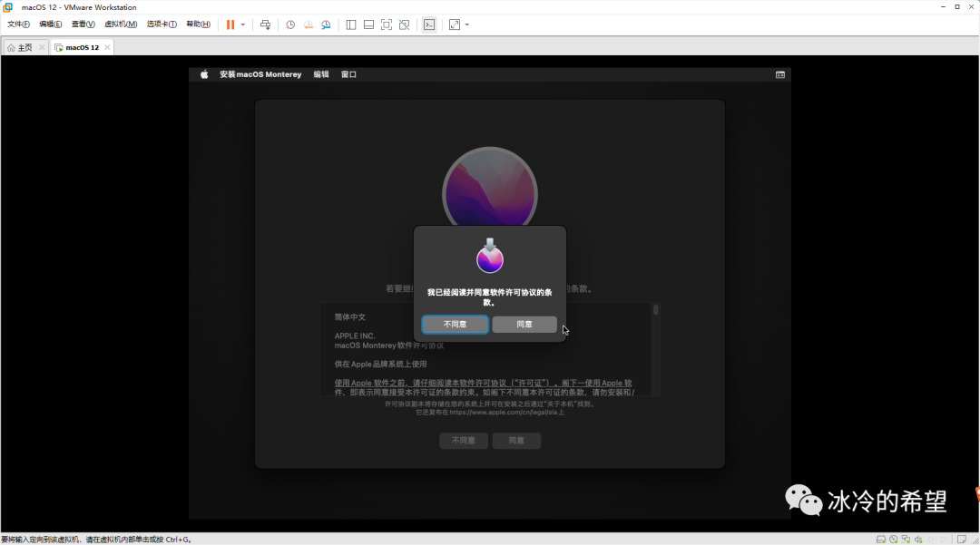The image size is (980, 545).
Task: Click 同意 in the confirmation dialog
Action: 524,324
